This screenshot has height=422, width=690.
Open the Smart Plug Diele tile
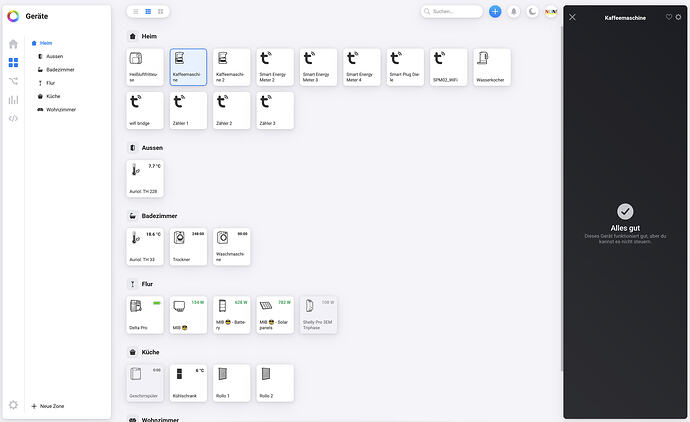coord(405,67)
